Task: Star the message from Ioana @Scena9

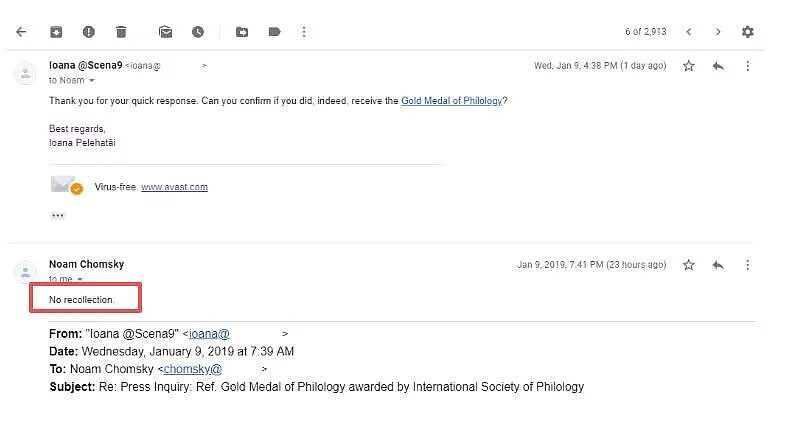Action: (x=688, y=66)
